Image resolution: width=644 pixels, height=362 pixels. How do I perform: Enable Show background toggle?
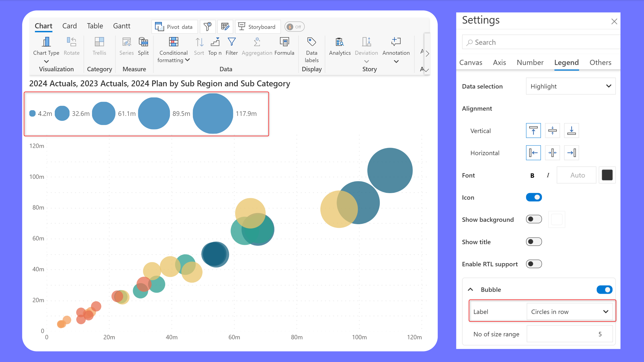click(x=534, y=219)
